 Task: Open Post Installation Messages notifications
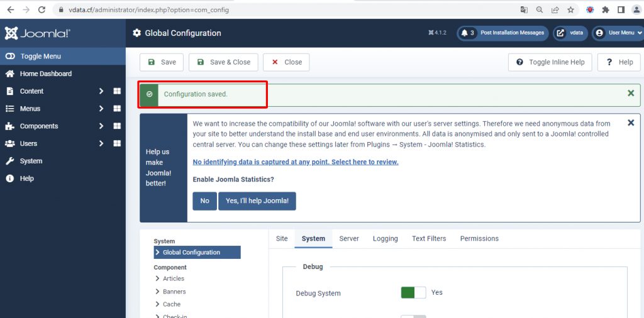(503, 33)
